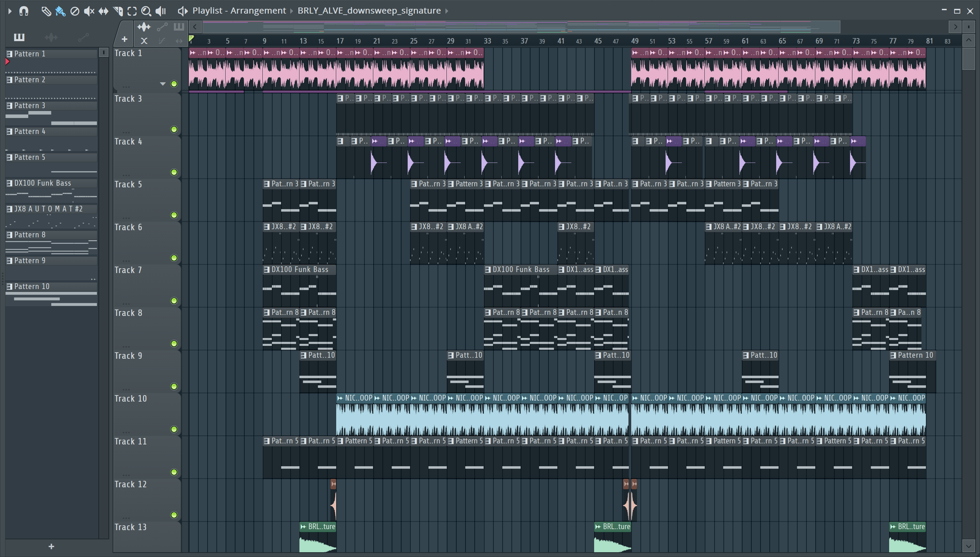The image size is (980, 557).
Task: Click the automation focus icon
Action: click(x=162, y=27)
